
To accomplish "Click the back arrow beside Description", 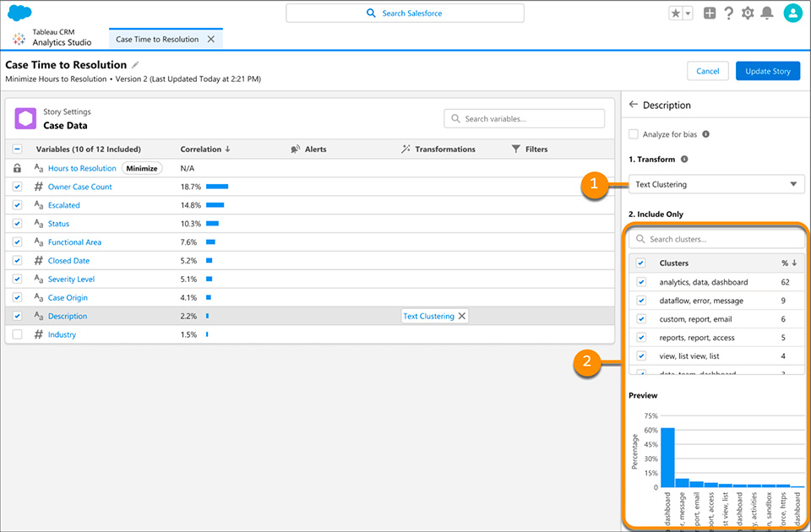I will click(634, 106).
